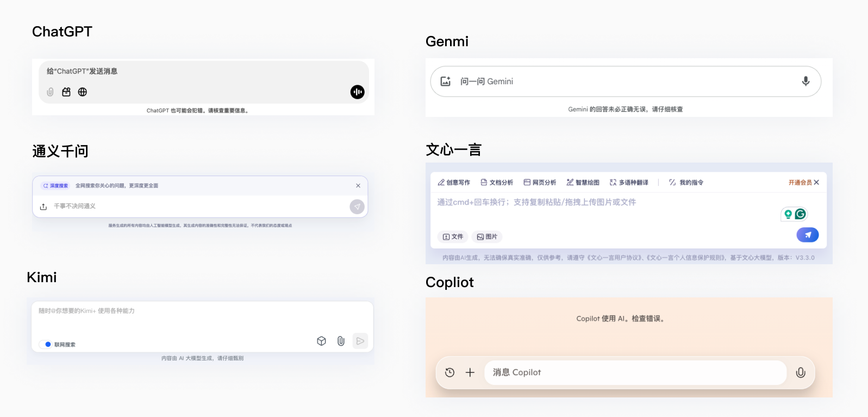Click the globe web search icon in ChatGPT
The height and width of the screenshot is (417, 868).
click(83, 92)
